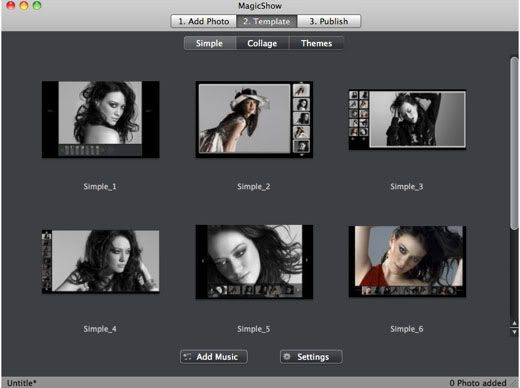
Task: Go to step 1. Add Photo
Action: point(204,21)
